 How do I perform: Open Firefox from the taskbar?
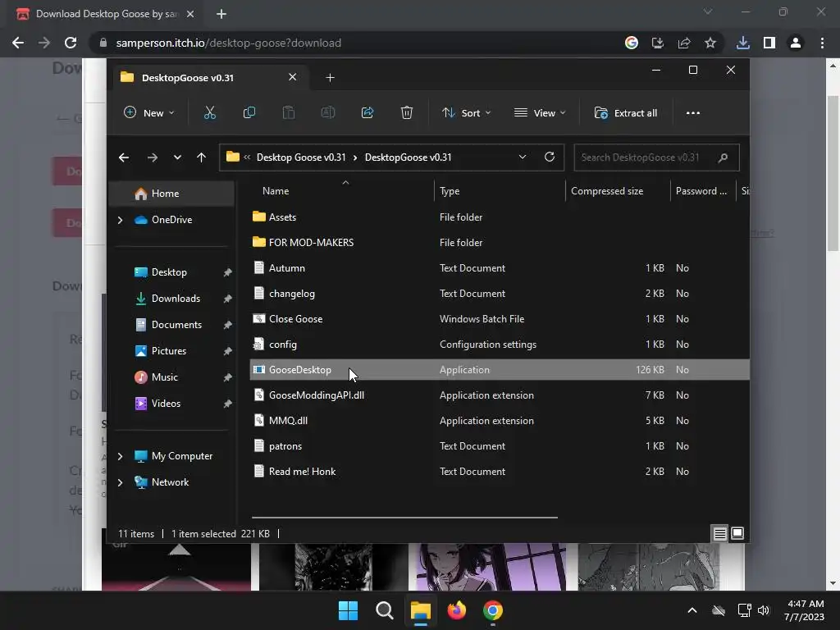457,610
